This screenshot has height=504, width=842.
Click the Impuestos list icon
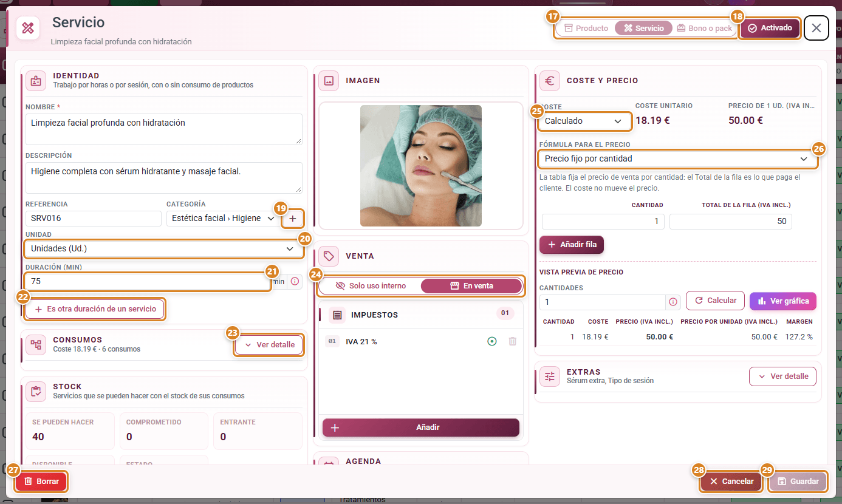(x=338, y=315)
